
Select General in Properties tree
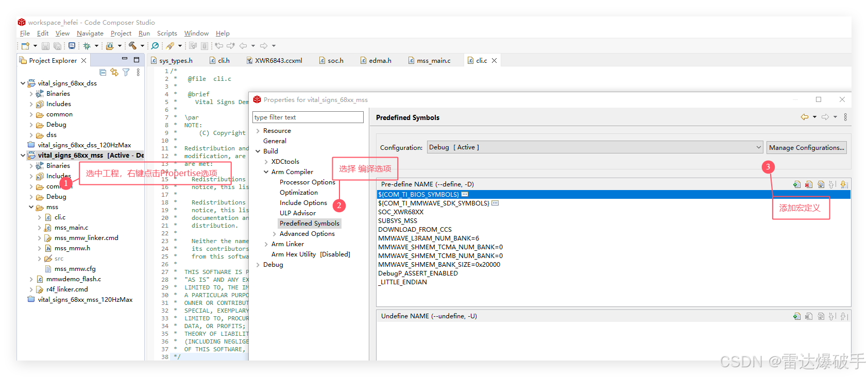[275, 141]
